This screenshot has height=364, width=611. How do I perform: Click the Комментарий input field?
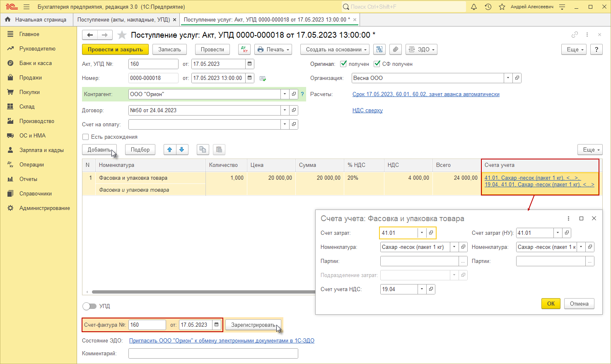tap(213, 353)
